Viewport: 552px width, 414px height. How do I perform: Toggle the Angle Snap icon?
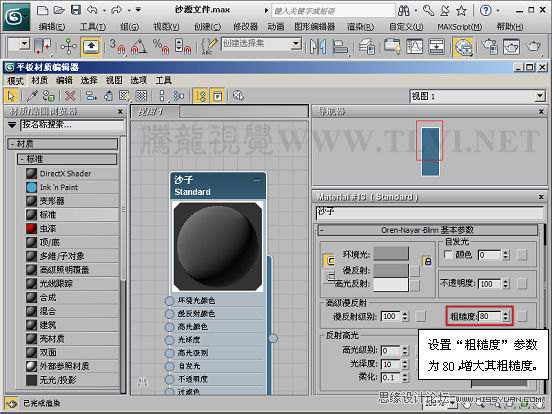pyautogui.click(x=139, y=46)
